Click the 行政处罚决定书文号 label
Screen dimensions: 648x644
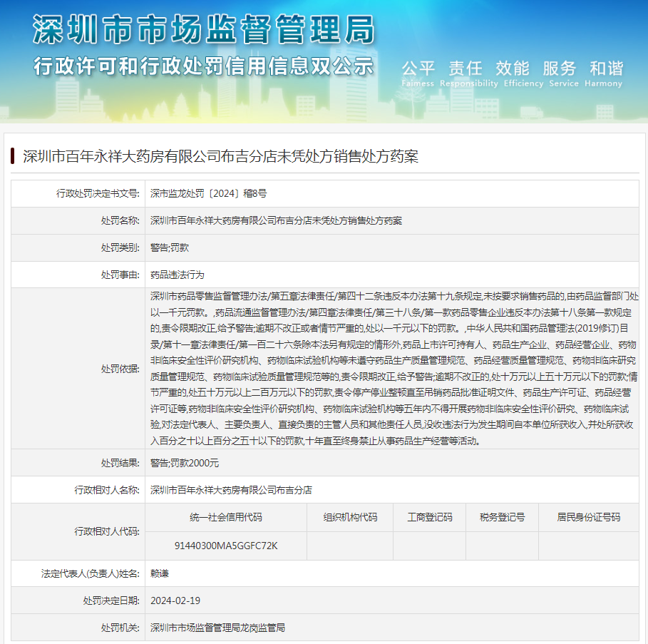[98, 193]
